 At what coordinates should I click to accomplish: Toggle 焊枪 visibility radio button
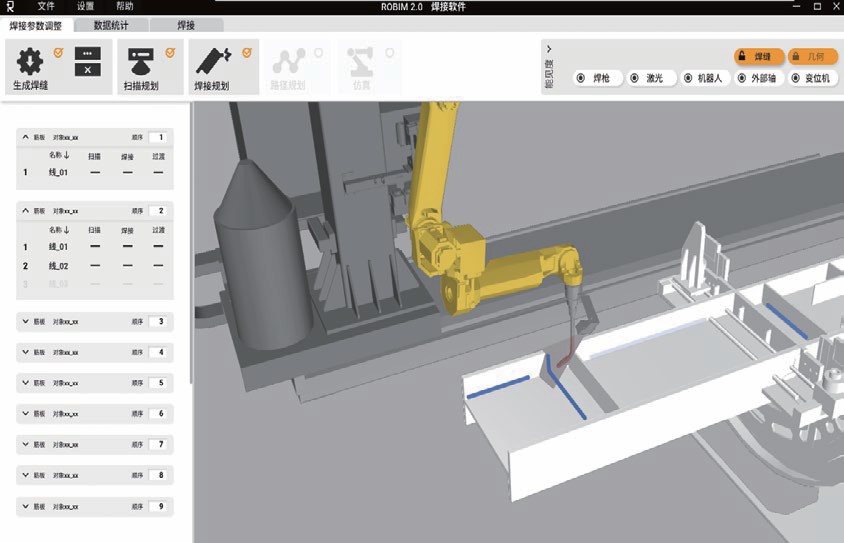[x=597, y=78]
